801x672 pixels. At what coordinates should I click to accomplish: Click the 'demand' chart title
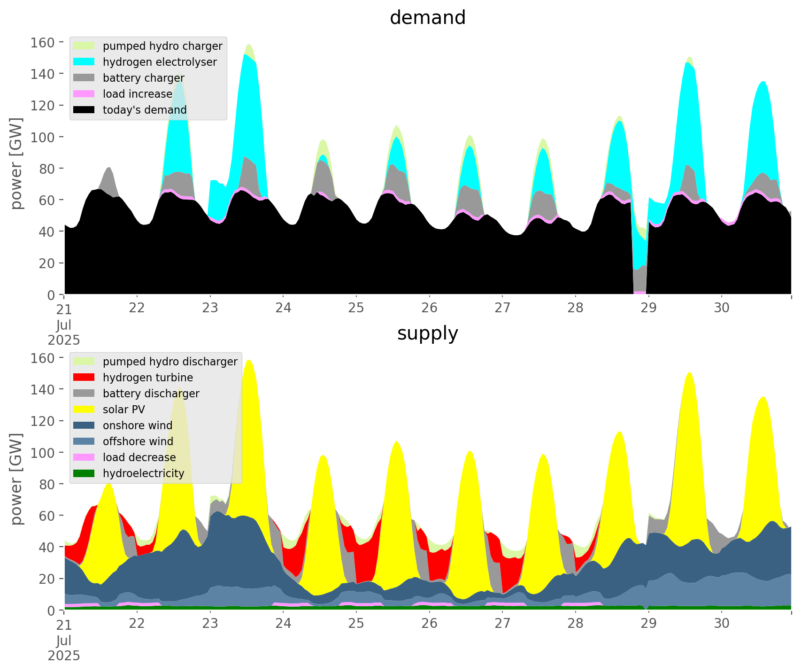[427, 18]
